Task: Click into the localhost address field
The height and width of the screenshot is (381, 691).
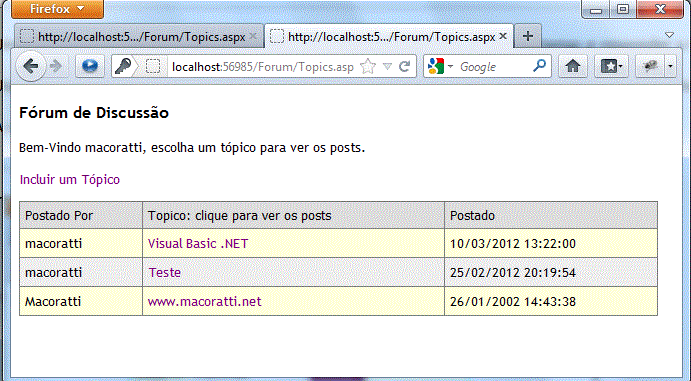Action: (x=263, y=67)
